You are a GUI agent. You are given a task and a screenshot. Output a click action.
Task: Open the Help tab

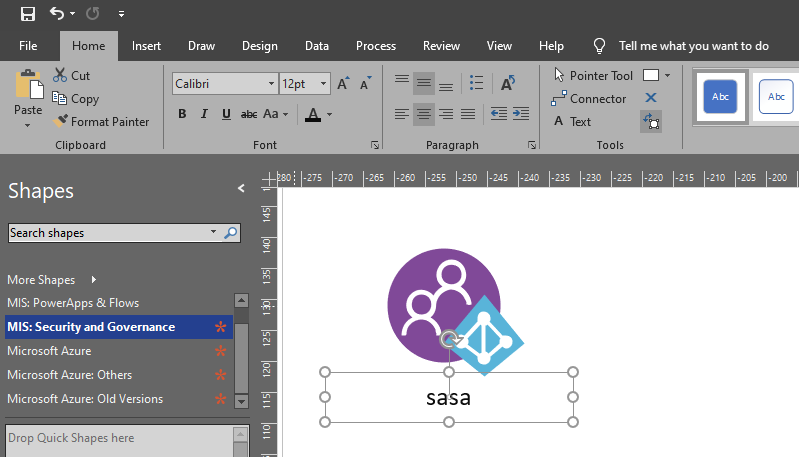(551, 46)
